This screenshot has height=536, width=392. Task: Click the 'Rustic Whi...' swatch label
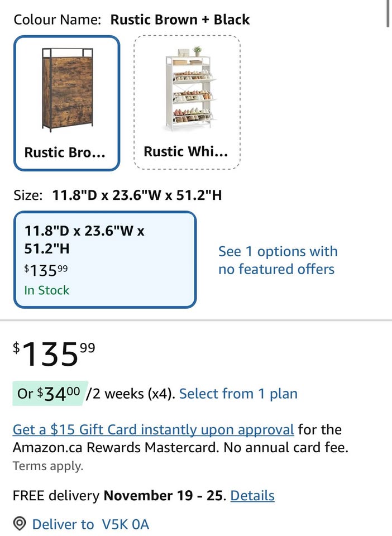[185, 152]
